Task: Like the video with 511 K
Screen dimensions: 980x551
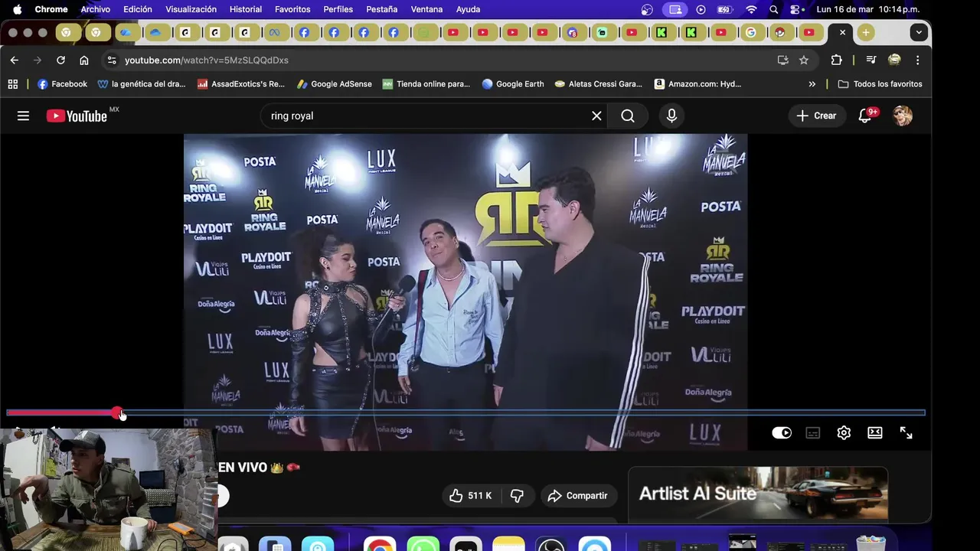Action: tap(470, 495)
